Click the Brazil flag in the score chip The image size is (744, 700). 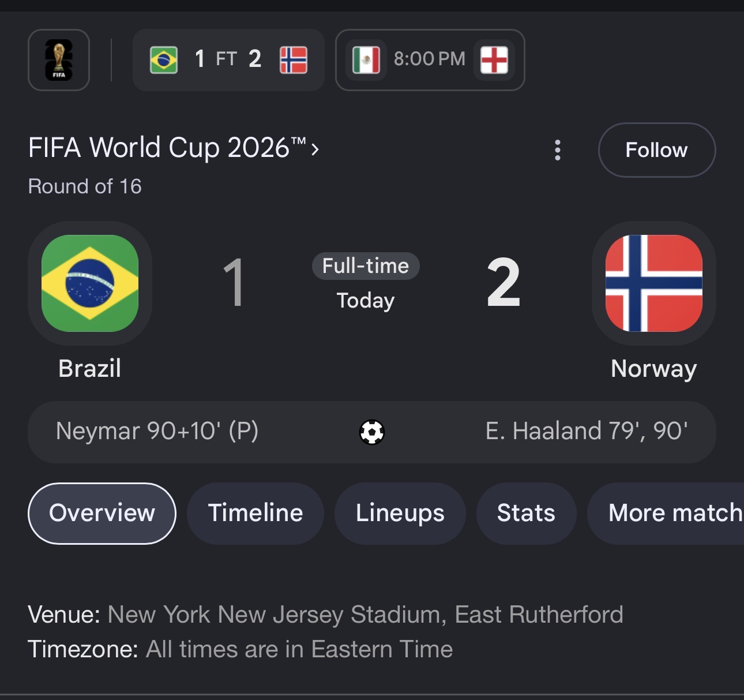(x=164, y=60)
